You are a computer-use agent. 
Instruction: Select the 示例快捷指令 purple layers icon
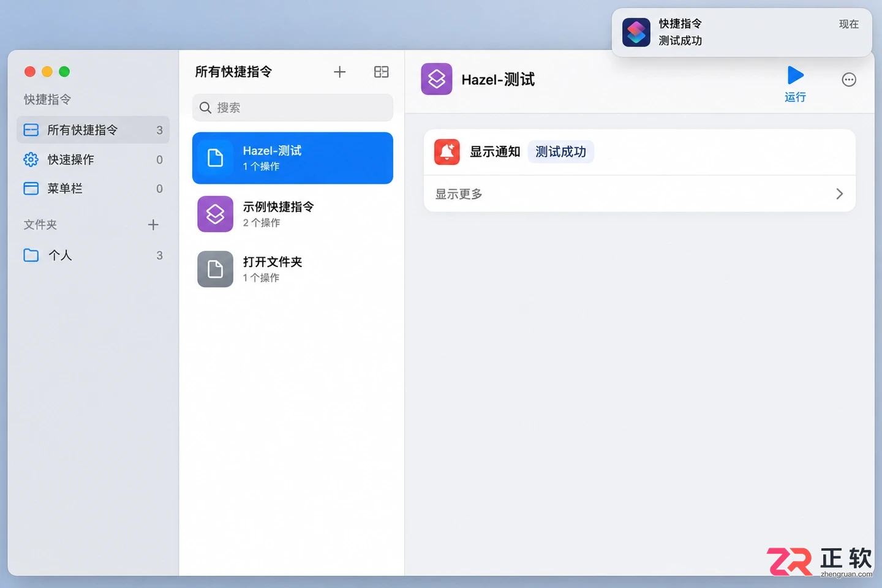pos(215,214)
